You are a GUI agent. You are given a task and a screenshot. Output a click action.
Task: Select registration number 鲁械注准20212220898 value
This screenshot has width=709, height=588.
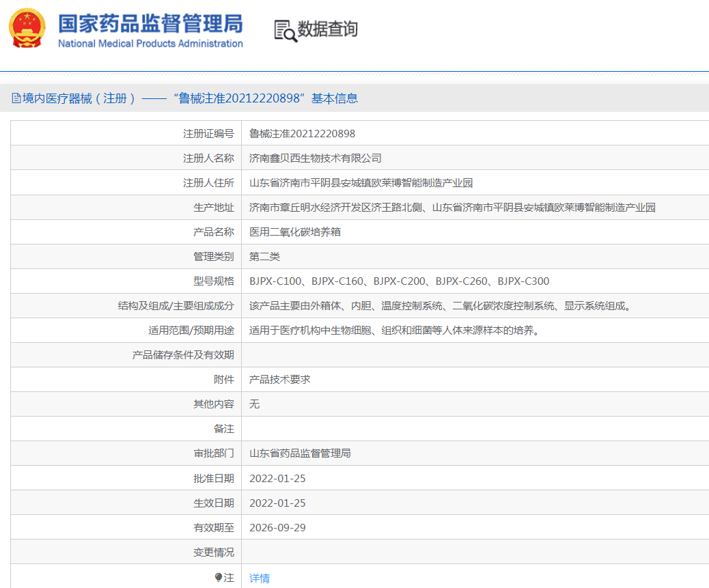302,134
